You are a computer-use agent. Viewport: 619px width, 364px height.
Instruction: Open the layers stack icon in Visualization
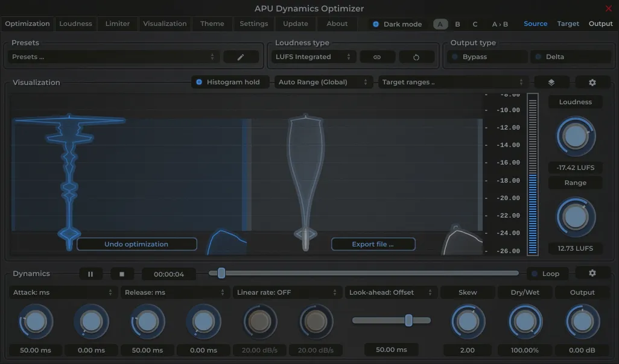(x=551, y=82)
